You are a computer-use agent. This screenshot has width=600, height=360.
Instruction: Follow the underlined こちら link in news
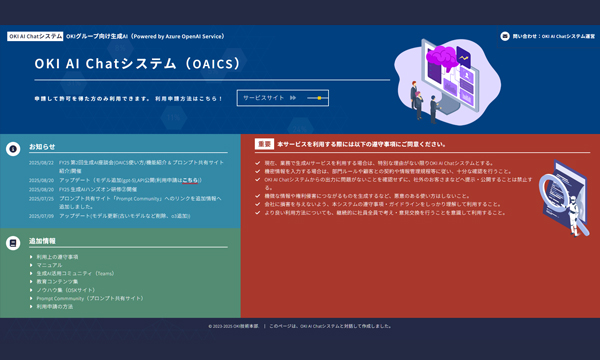coord(190,180)
